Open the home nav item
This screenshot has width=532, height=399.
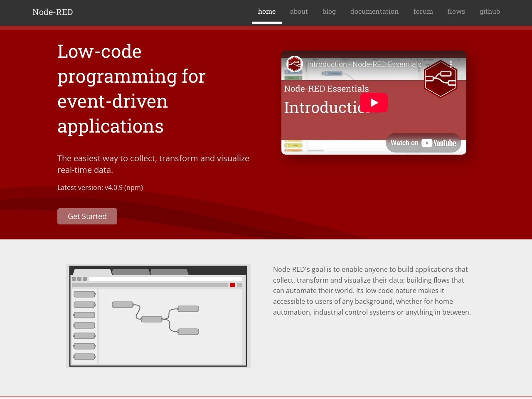pyautogui.click(x=267, y=12)
